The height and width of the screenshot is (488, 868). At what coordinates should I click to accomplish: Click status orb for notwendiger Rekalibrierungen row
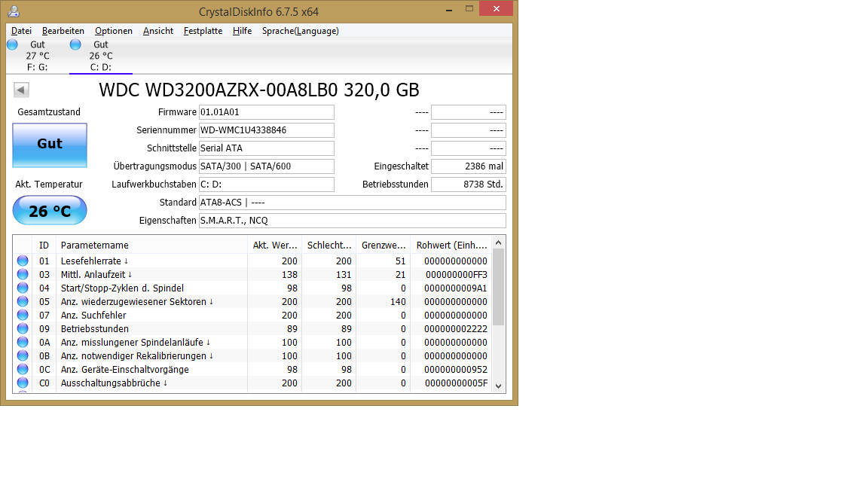pyautogui.click(x=23, y=355)
